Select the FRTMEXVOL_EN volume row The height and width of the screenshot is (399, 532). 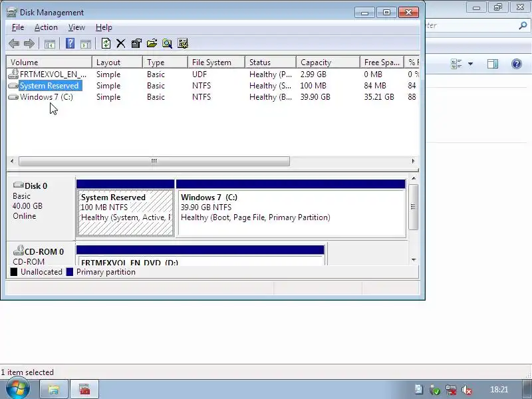[x=213, y=74]
